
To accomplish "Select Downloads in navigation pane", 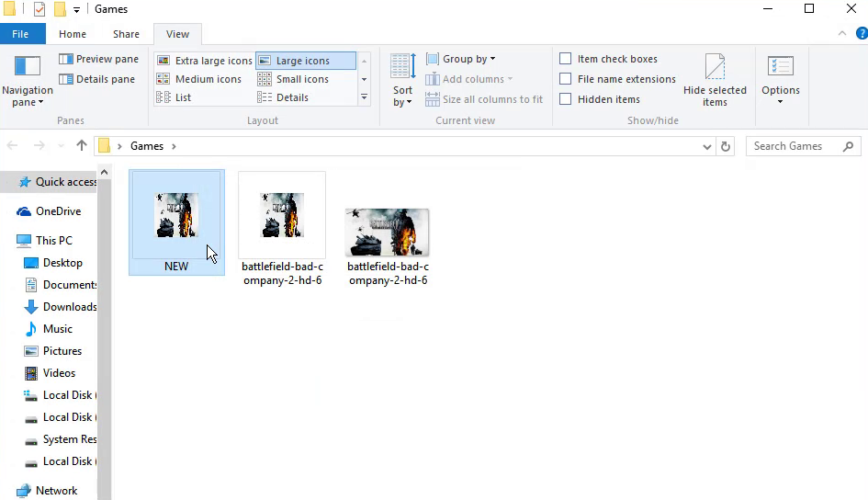I will 69,307.
